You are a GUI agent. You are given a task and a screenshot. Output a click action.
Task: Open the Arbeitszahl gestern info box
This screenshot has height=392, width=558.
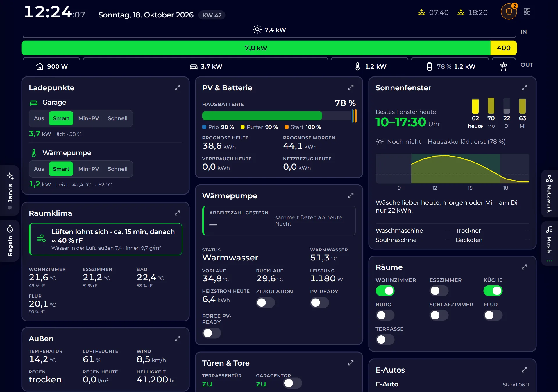pyautogui.click(x=279, y=221)
